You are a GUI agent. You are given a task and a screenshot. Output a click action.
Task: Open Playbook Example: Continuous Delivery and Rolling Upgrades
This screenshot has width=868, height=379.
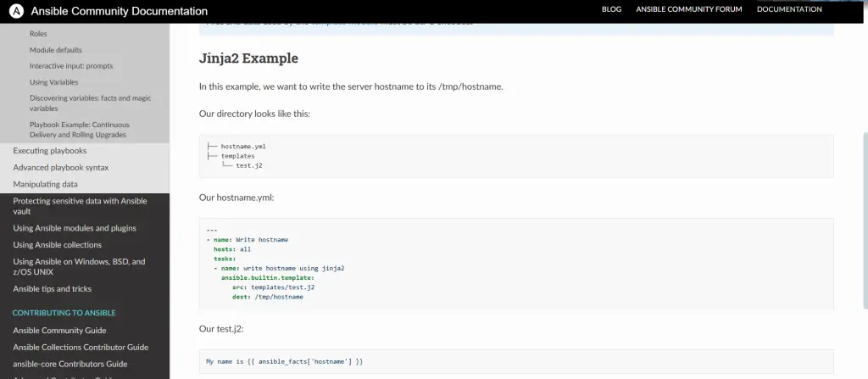click(80, 130)
